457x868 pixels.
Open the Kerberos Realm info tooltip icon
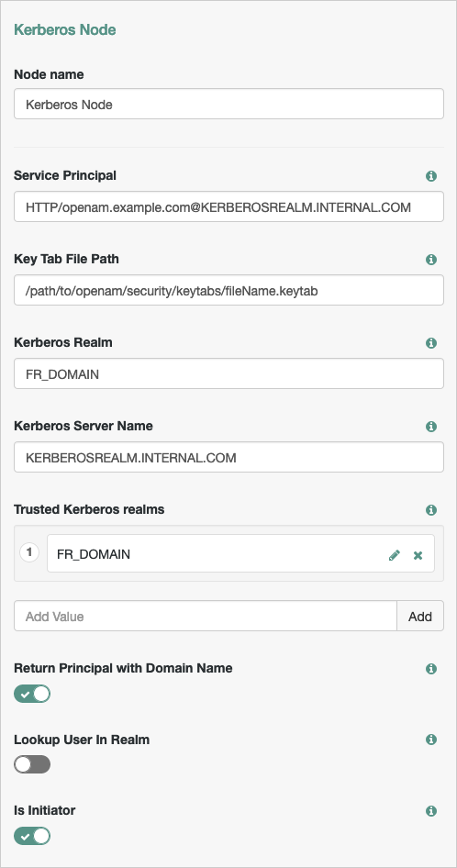coord(431,343)
